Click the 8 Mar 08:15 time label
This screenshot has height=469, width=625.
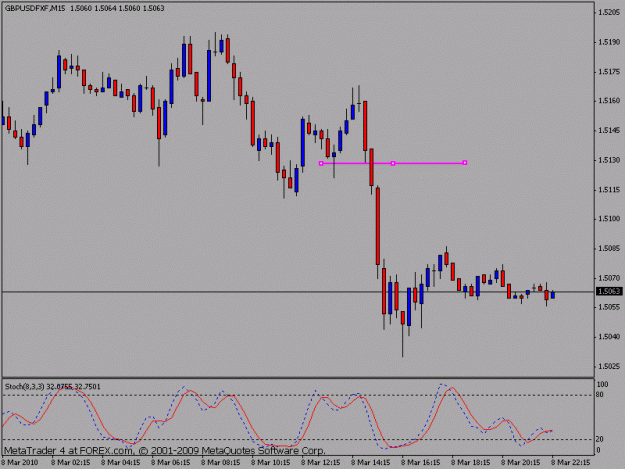pos(220,463)
